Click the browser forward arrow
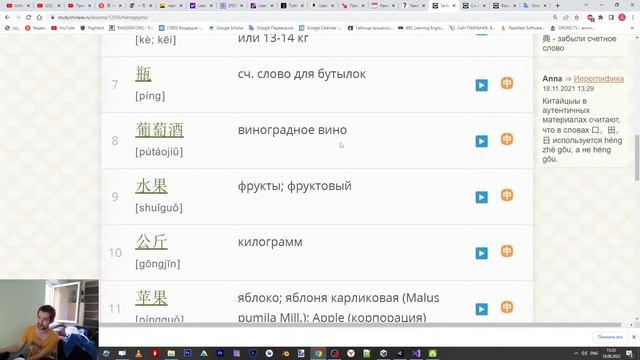Viewport: 640px width, 360px height. point(18,18)
